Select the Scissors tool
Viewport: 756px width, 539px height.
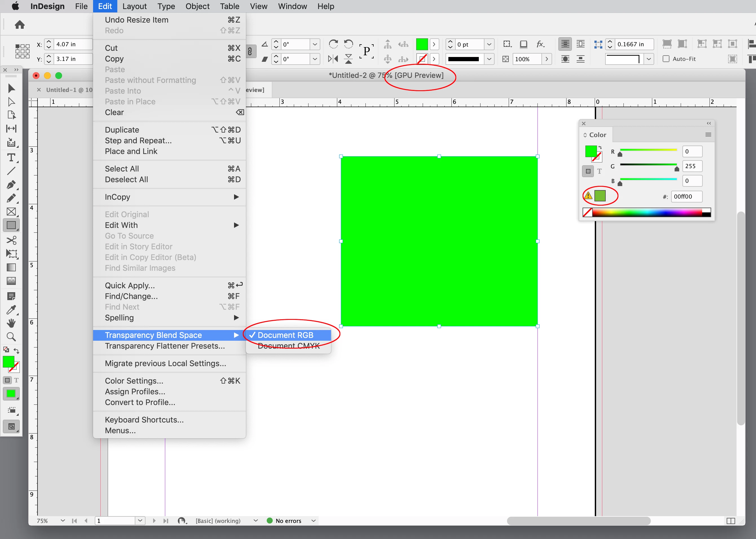click(x=11, y=240)
